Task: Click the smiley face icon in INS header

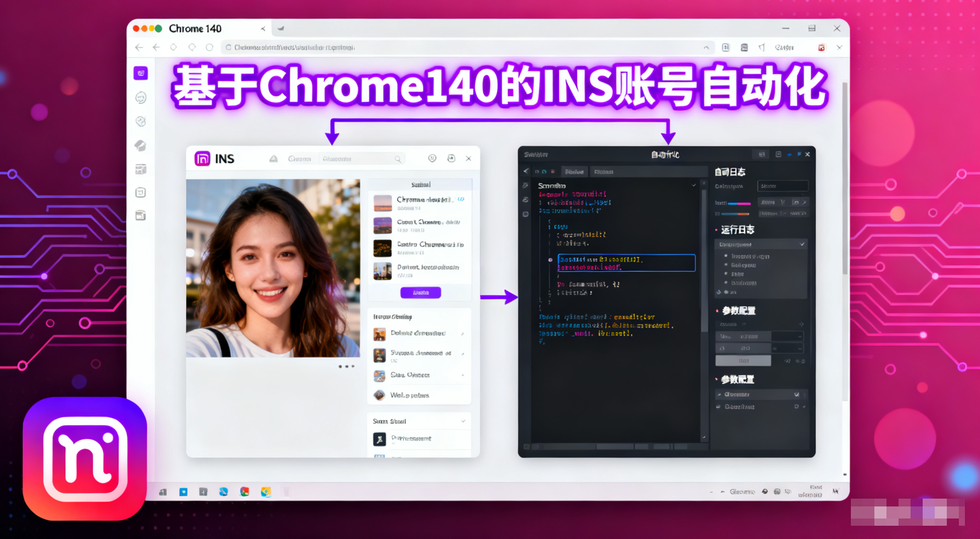Action: pyautogui.click(x=432, y=158)
